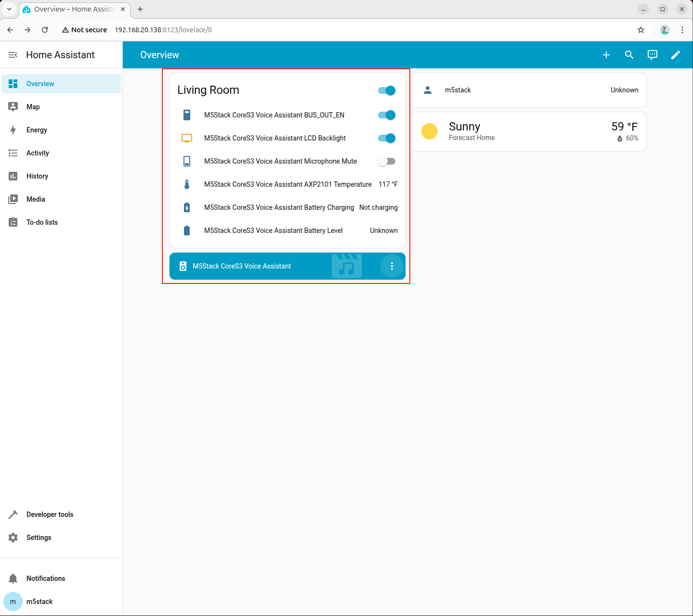Open Developer tools from sidebar
This screenshot has width=693, height=616.
pyautogui.click(x=50, y=514)
